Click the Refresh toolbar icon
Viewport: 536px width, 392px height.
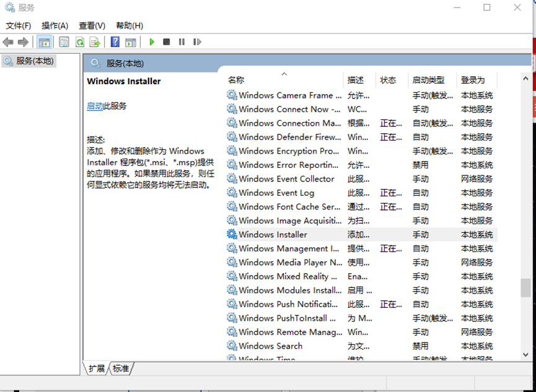click(80, 42)
